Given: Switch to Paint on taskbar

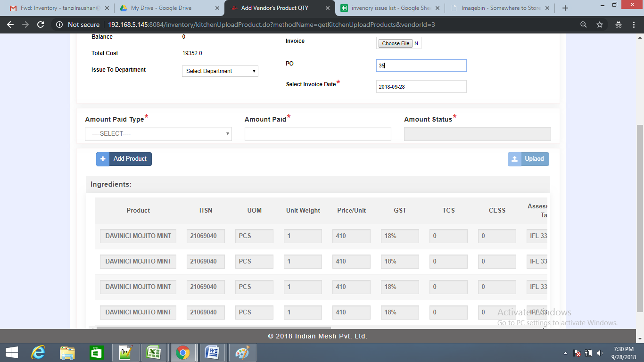Looking at the screenshot, I should (242, 353).
